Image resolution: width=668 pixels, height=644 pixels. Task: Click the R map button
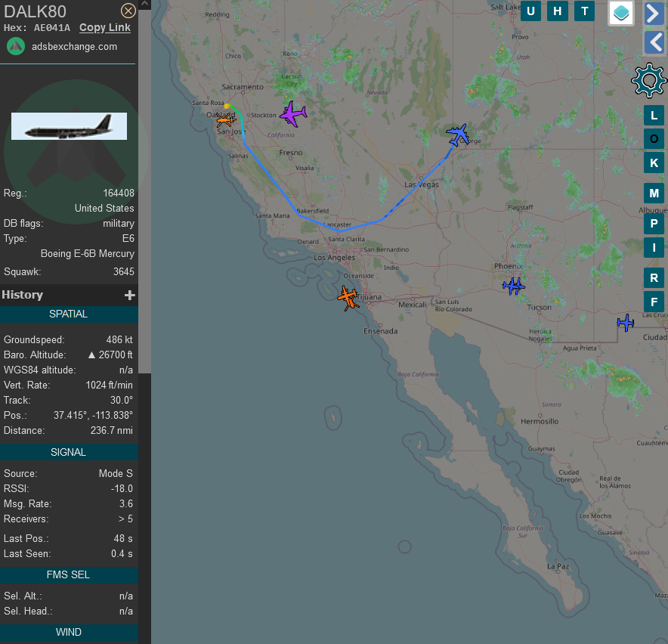click(x=654, y=278)
